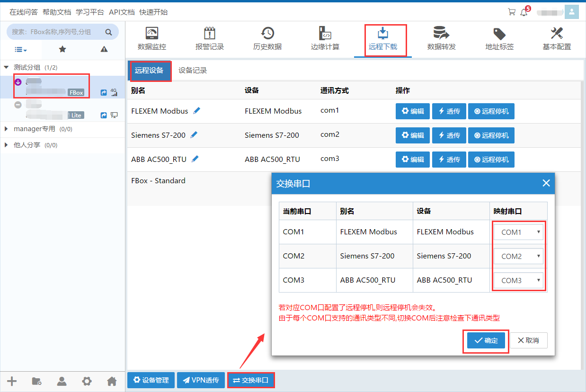Open COM3 mapped port dropdown
The height and width of the screenshot is (392, 586).
tap(518, 280)
